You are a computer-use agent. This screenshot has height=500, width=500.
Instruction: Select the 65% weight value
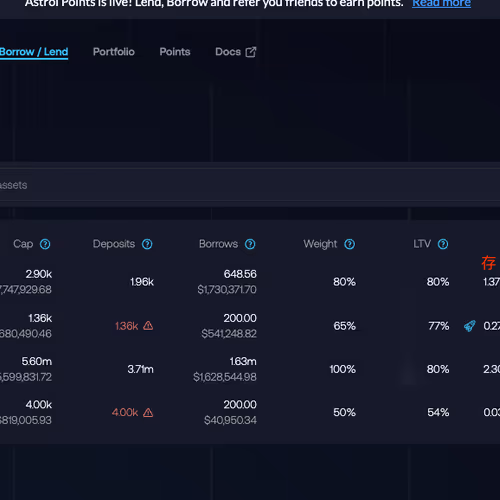pyautogui.click(x=345, y=326)
